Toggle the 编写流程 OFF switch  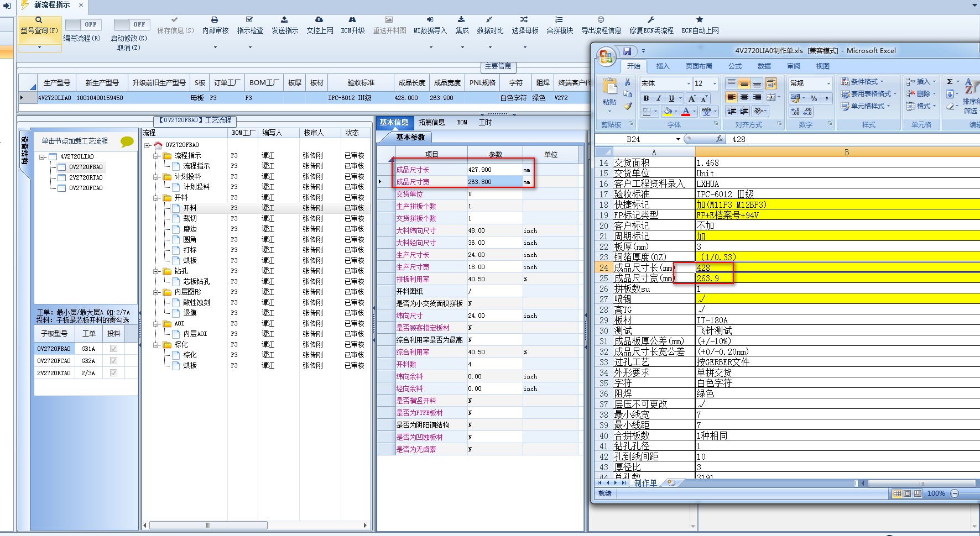82,25
